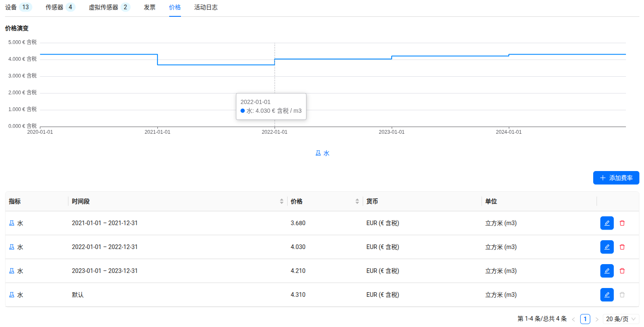This screenshot has height=327, width=644.
Task: Click the 第 1-4 条/总共 4 条 pagination text
Action: [x=542, y=319]
